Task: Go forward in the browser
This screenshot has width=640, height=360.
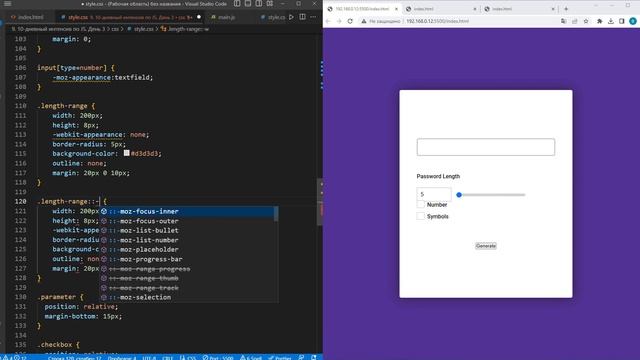Action: point(339,21)
